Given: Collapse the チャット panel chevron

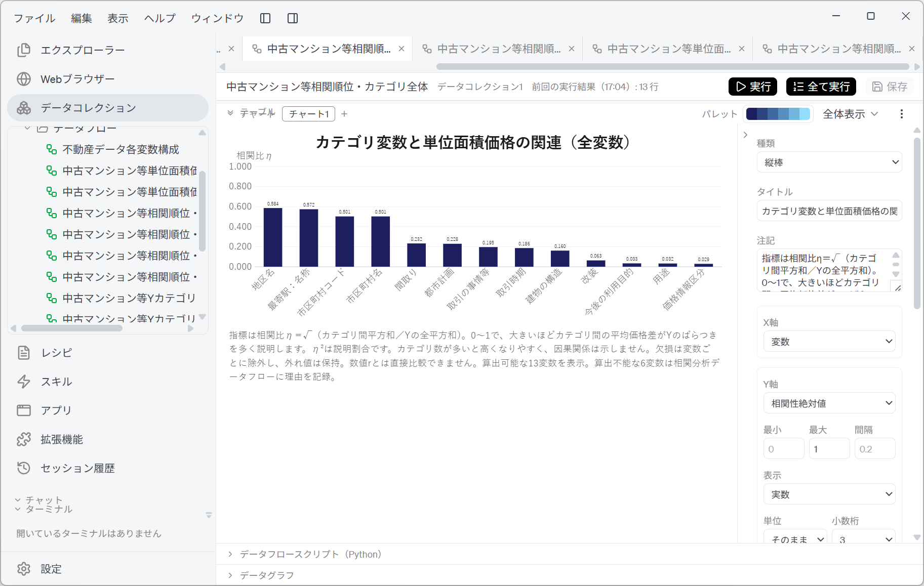Looking at the screenshot, I should (18, 500).
